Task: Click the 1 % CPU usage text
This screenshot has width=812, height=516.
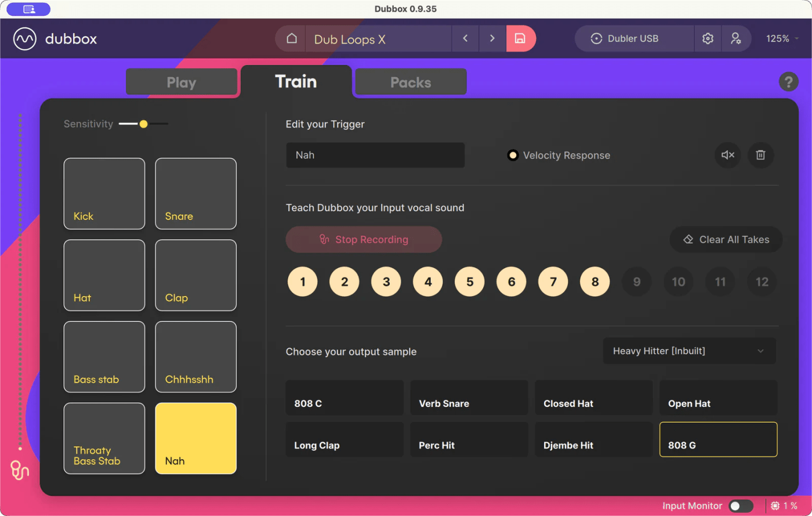Action: pos(791,506)
